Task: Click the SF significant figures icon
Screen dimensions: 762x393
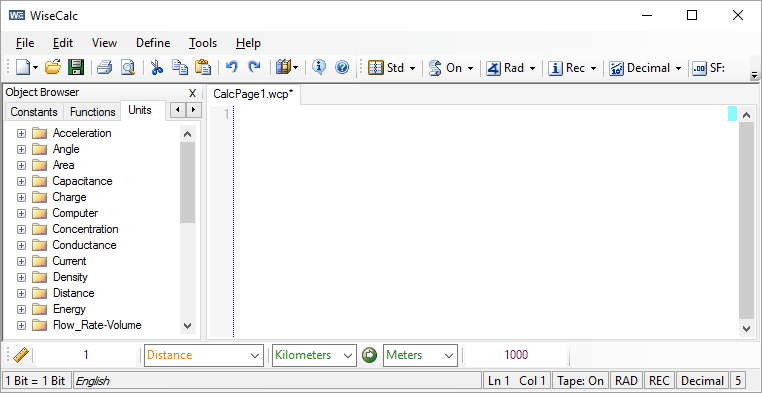Action: click(700, 68)
